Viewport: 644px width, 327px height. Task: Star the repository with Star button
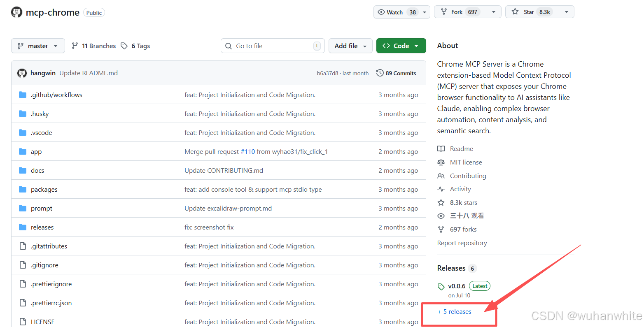coord(532,12)
